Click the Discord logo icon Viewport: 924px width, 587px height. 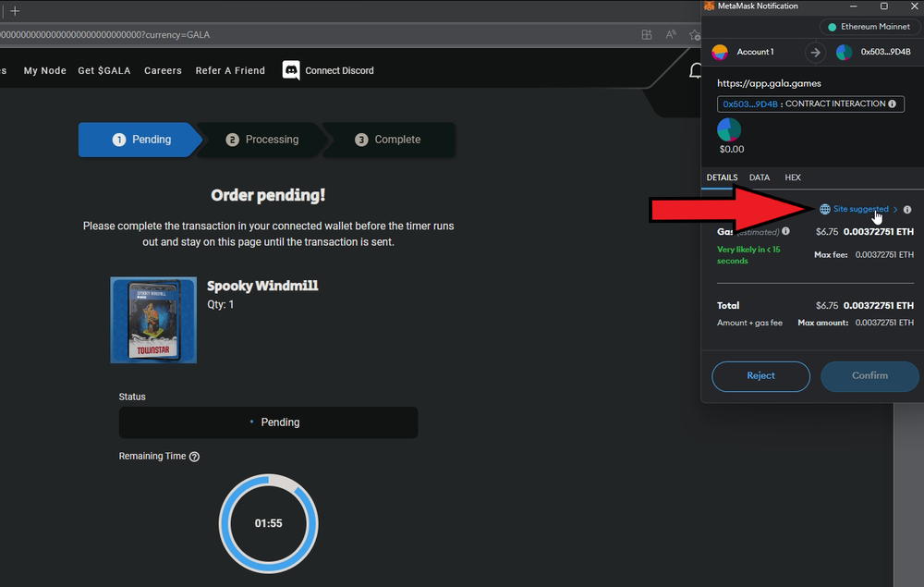tap(291, 70)
